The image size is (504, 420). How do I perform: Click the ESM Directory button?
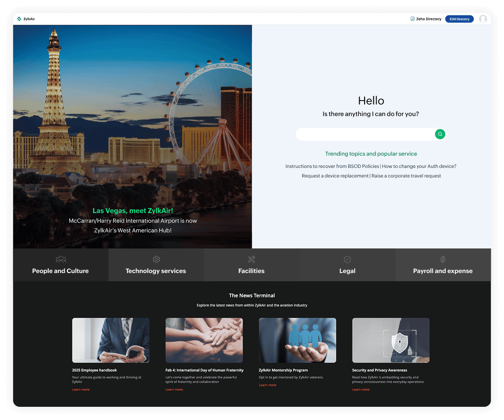[459, 19]
